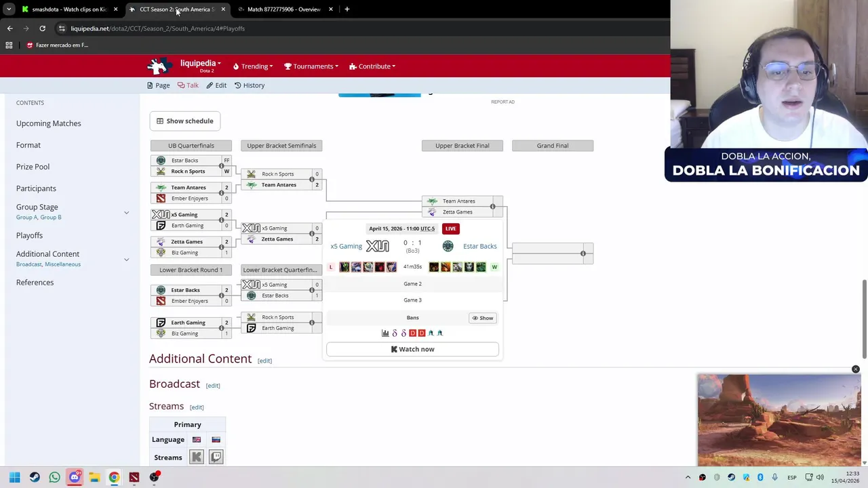
Task: Click the REPORT AD link
Action: coord(502,102)
